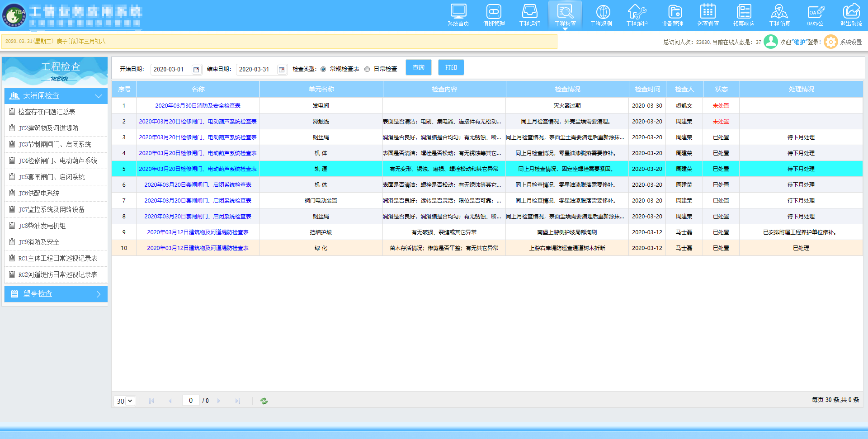The image size is (868, 439).
Task: Open the 工程维护 wrench icon
Action: pyautogui.click(x=637, y=15)
